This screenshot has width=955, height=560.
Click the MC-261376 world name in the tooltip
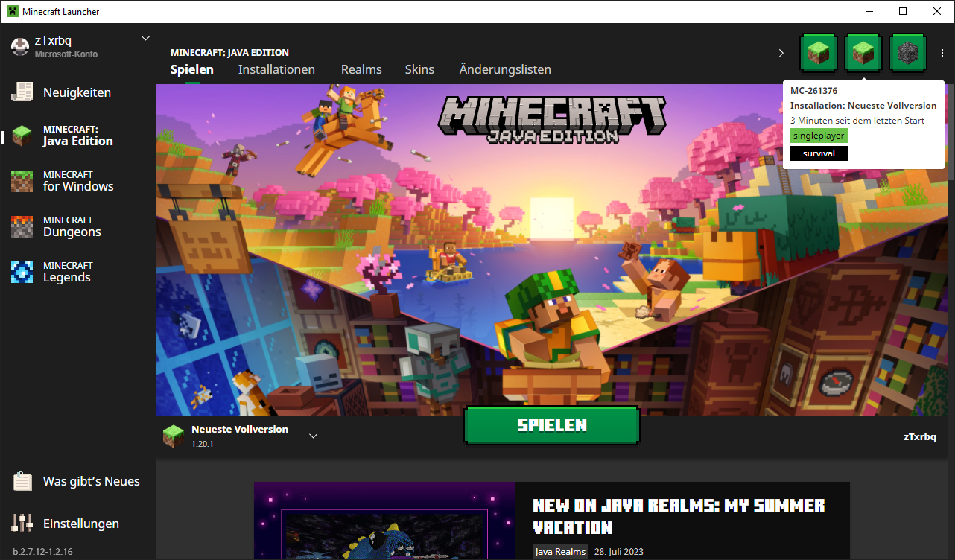point(813,91)
